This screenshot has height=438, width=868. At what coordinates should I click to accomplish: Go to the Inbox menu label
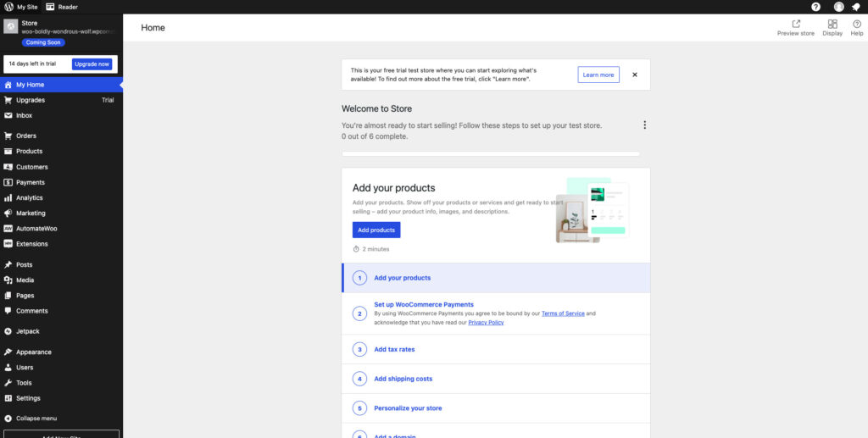pos(25,115)
